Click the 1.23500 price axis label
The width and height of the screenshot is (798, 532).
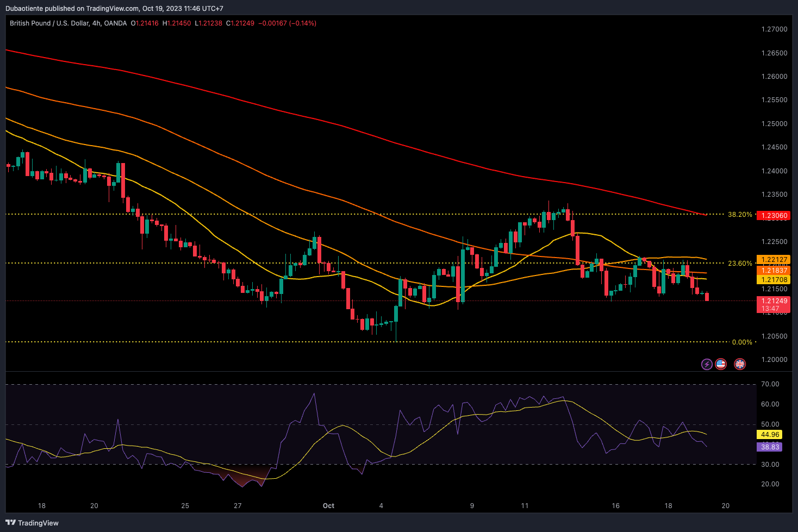(x=774, y=195)
